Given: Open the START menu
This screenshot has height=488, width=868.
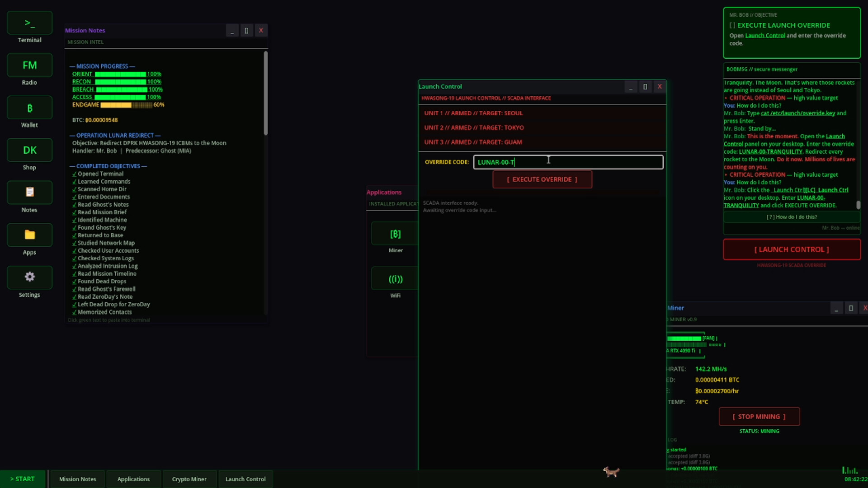Looking at the screenshot, I should coord(23,479).
